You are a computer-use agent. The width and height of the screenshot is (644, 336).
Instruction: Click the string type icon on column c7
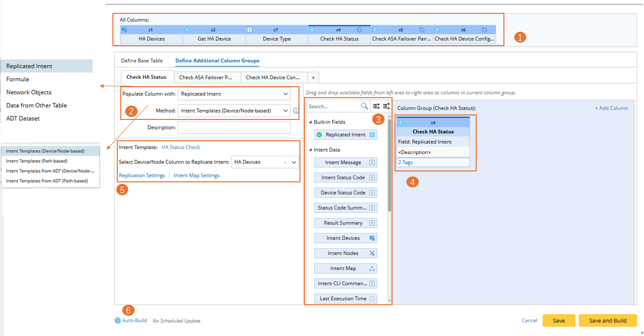(x=249, y=30)
